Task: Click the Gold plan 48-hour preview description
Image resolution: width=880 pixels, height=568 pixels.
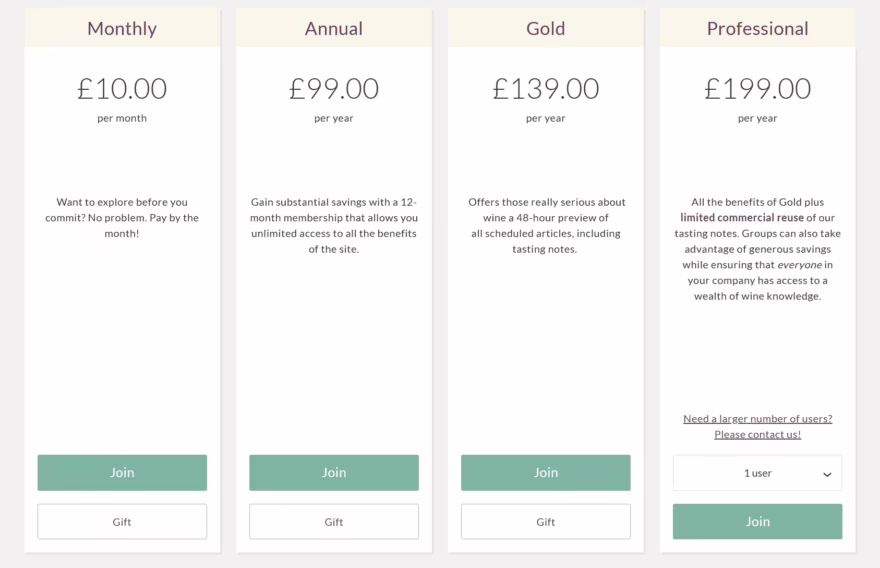Action: [546, 225]
